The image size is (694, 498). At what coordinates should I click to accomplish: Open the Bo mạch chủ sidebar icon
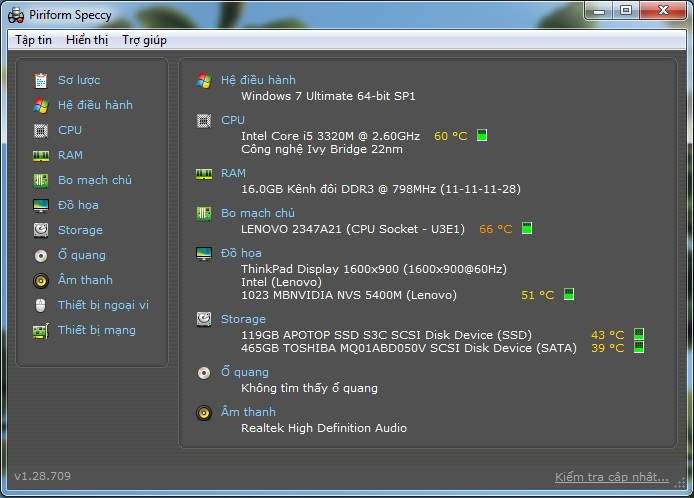point(41,180)
